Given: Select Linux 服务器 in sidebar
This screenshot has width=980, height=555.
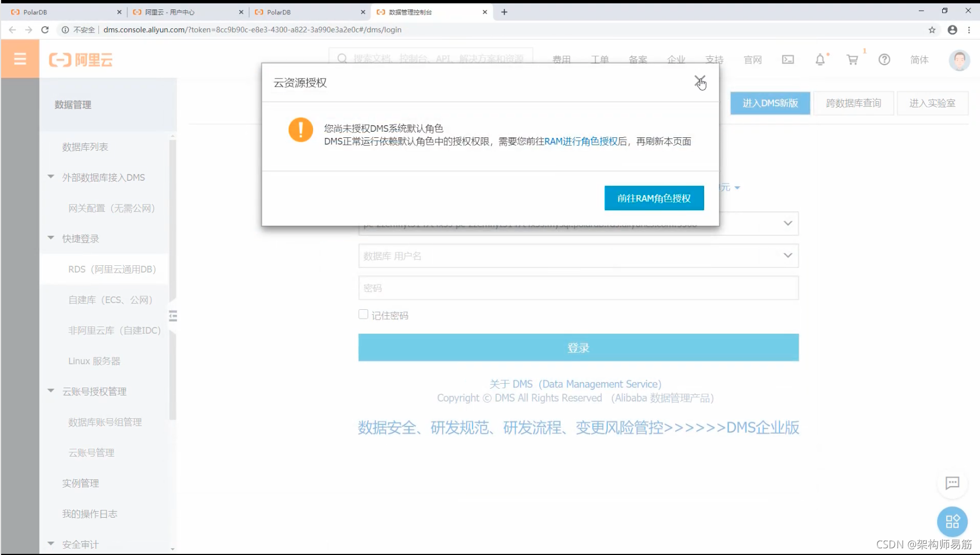Looking at the screenshot, I should coord(95,361).
